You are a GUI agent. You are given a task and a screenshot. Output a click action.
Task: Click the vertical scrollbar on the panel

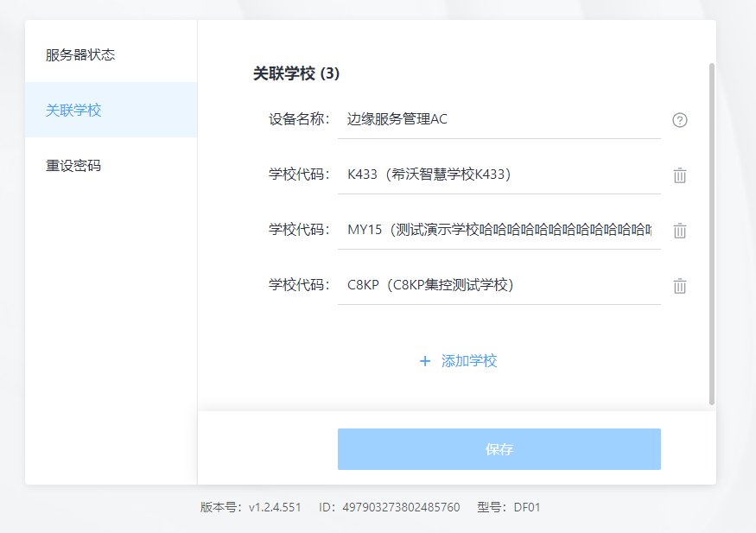(x=711, y=233)
